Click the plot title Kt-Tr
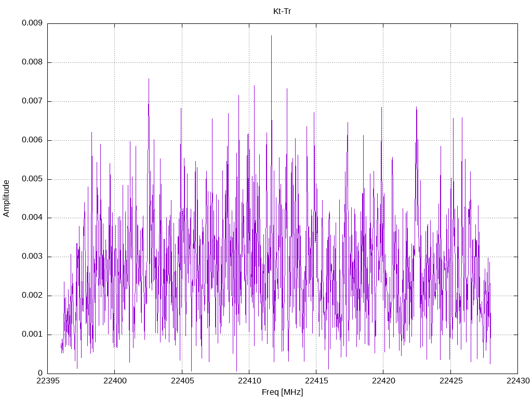Screen dimensions: 532x399 (x=282, y=11)
